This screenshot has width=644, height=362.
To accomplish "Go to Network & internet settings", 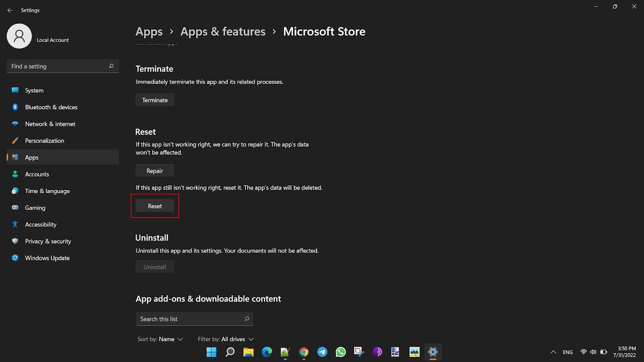I will tap(63, 124).
